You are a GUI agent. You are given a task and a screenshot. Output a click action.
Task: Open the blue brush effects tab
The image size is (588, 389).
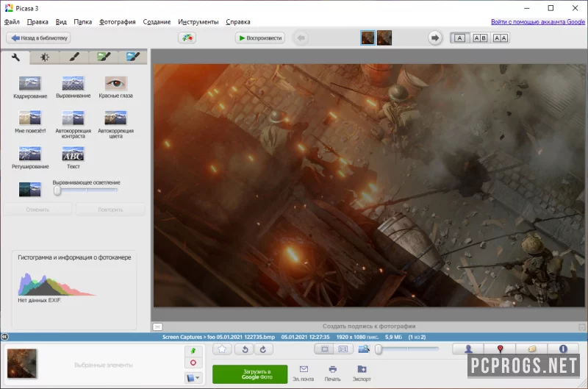(x=133, y=57)
